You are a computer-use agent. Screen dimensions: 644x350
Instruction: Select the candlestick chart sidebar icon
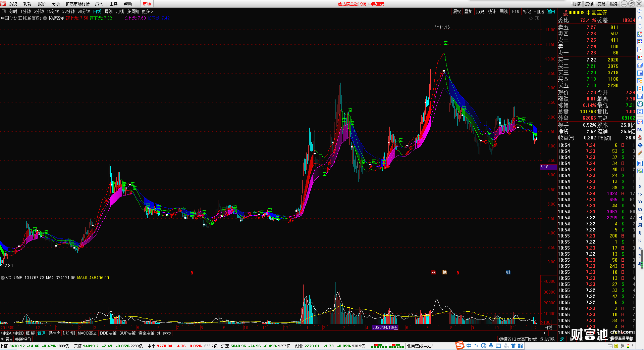[x=640, y=57]
